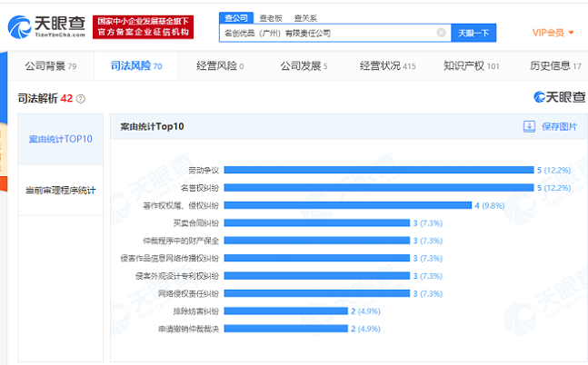
Task: Switch to 查老板 search mode
Action: pos(270,16)
